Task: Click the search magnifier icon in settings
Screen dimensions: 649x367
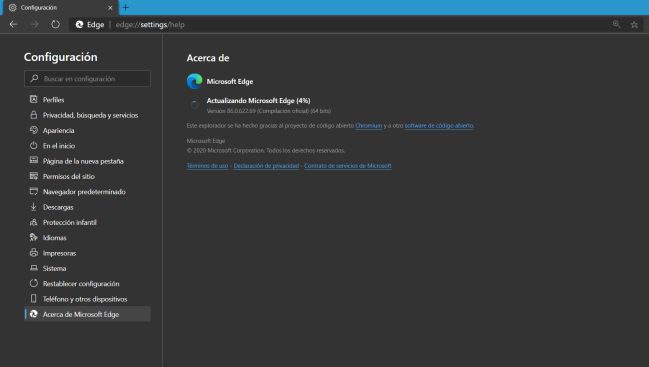Action: point(34,78)
